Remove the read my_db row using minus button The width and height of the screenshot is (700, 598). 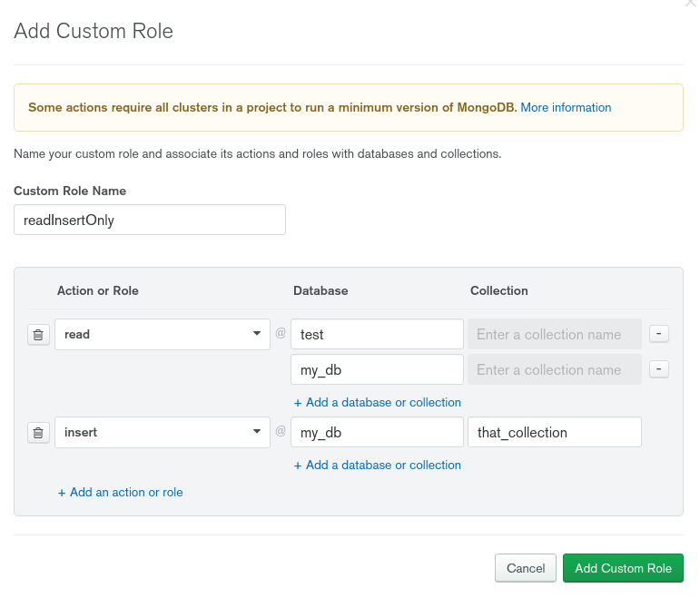[660, 369]
